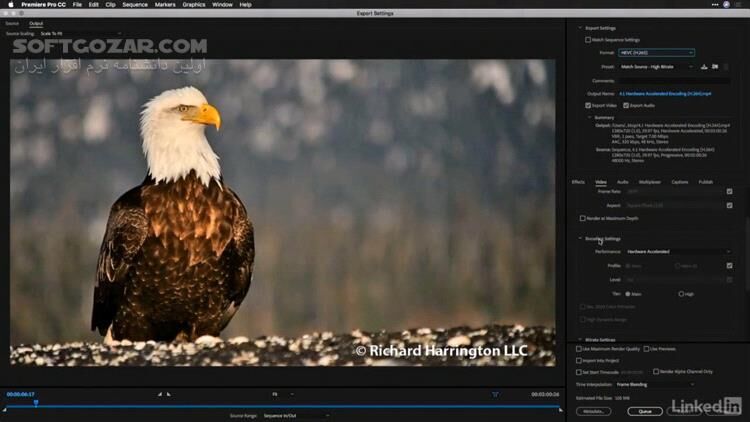Click the aspect ratio correction icon
This screenshot has width=750, height=422.
pos(495,394)
